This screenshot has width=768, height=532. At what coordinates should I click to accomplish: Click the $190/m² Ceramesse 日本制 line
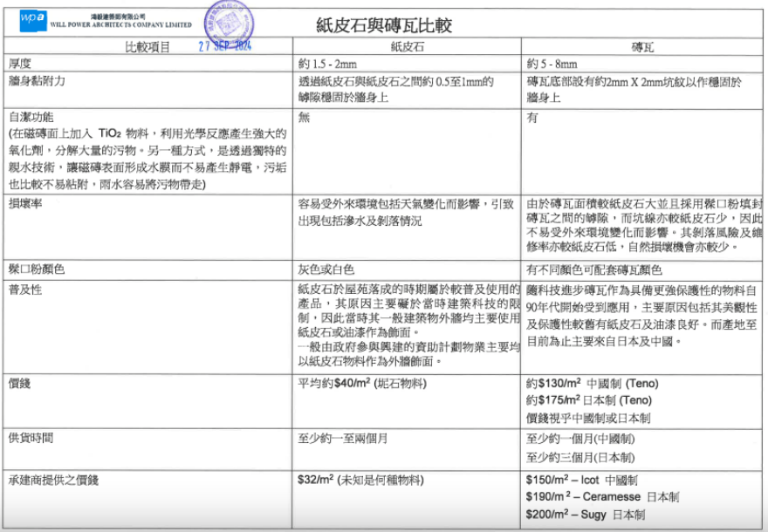pos(601,497)
